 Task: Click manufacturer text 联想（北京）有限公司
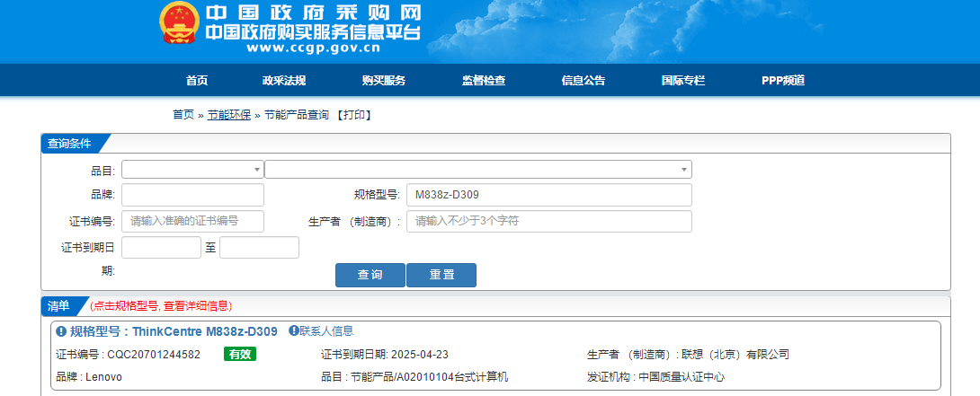coord(736,355)
